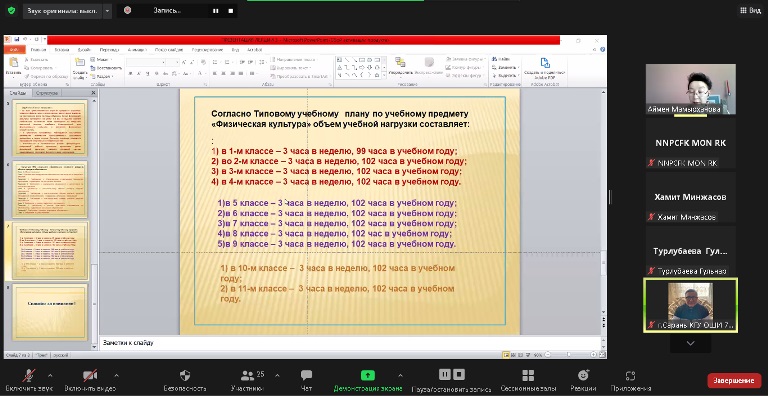768x396 pixels.
Task: Switch to the Дизайн ribbon tab
Action: click(84, 50)
